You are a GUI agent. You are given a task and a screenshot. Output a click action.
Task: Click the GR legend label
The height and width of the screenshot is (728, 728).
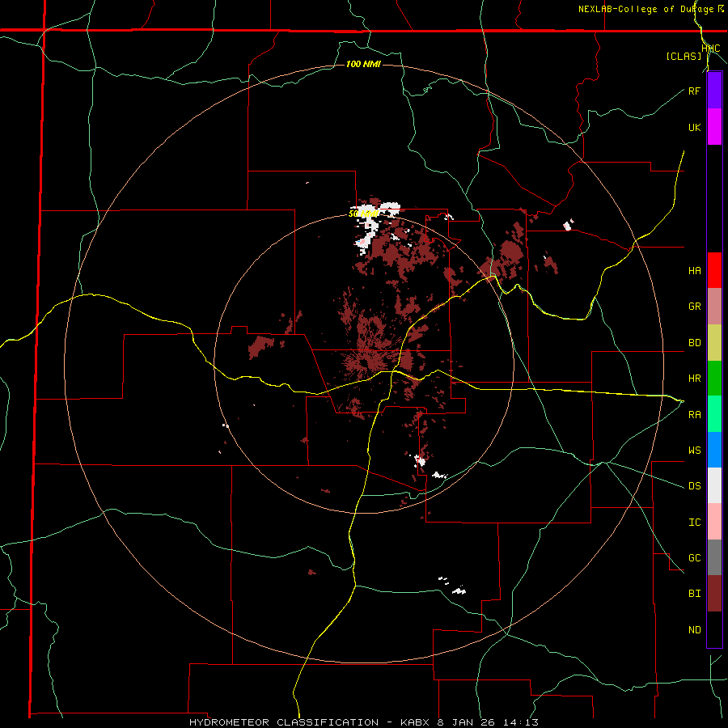695,307
